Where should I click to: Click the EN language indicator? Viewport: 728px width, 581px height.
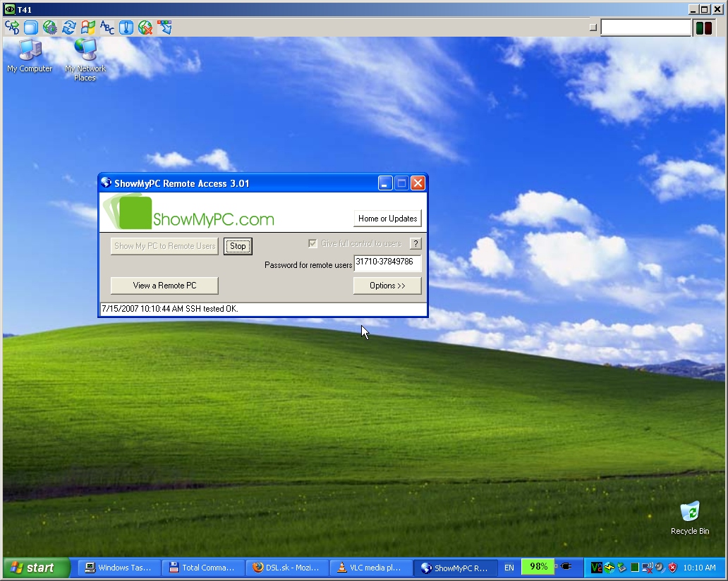509,568
